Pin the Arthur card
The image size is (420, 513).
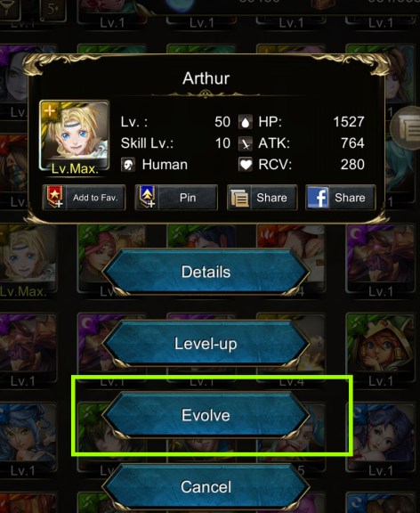tap(176, 198)
